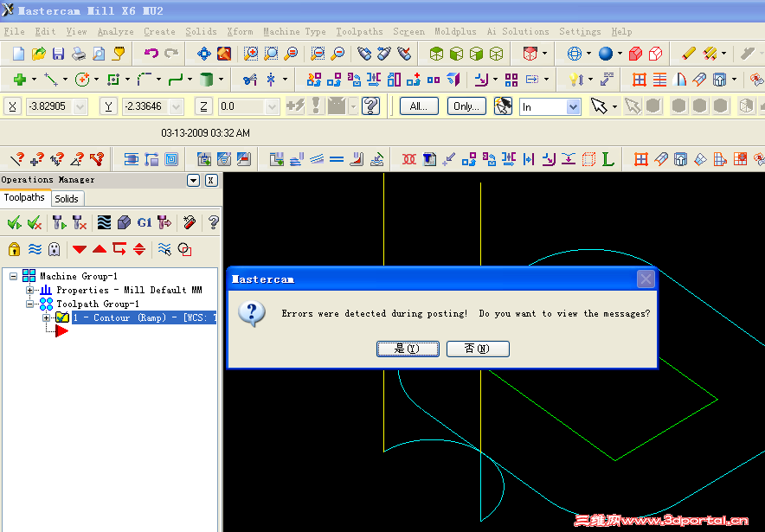Switch to the Toolpaths tab
Image resolution: width=765 pixels, height=532 pixels.
point(24,197)
